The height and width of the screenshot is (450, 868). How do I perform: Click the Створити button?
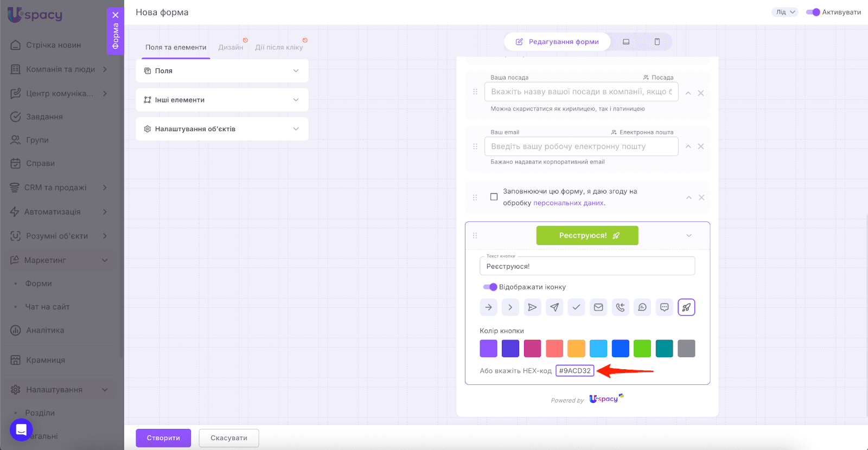click(163, 438)
